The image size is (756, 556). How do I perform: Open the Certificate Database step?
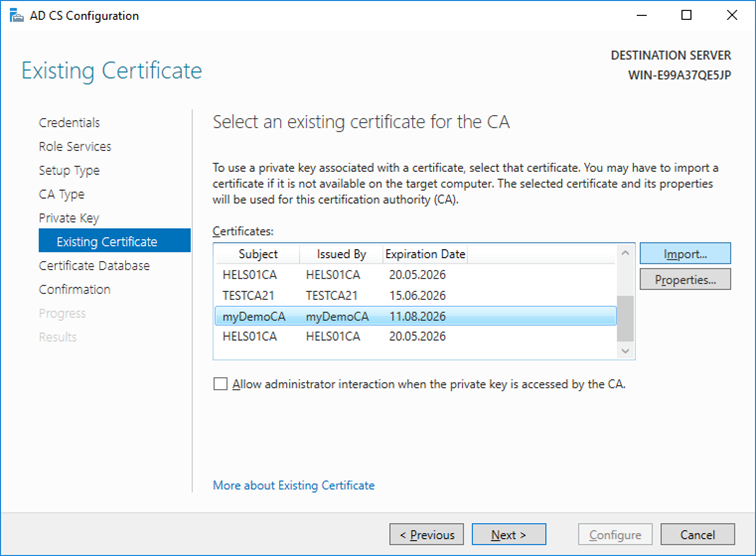(94, 266)
